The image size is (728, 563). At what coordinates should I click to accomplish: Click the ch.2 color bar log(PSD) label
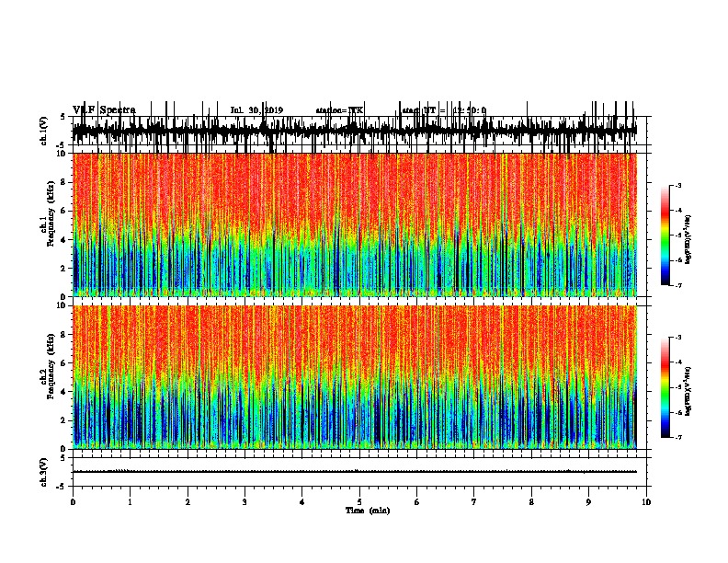tap(688, 392)
